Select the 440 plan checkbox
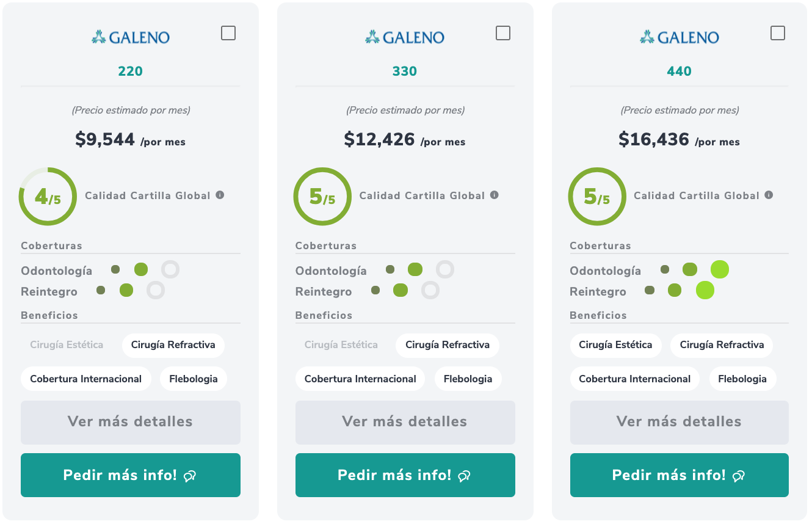The image size is (812, 524). coord(778,33)
